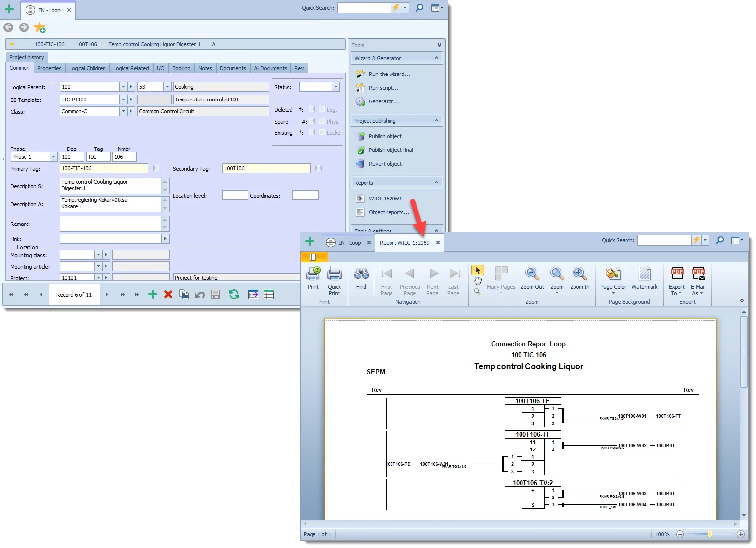Image resolution: width=756 pixels, height=548 pixels.
Task: Open the SB Template dropdown
Action: click(x=123, y=100)
